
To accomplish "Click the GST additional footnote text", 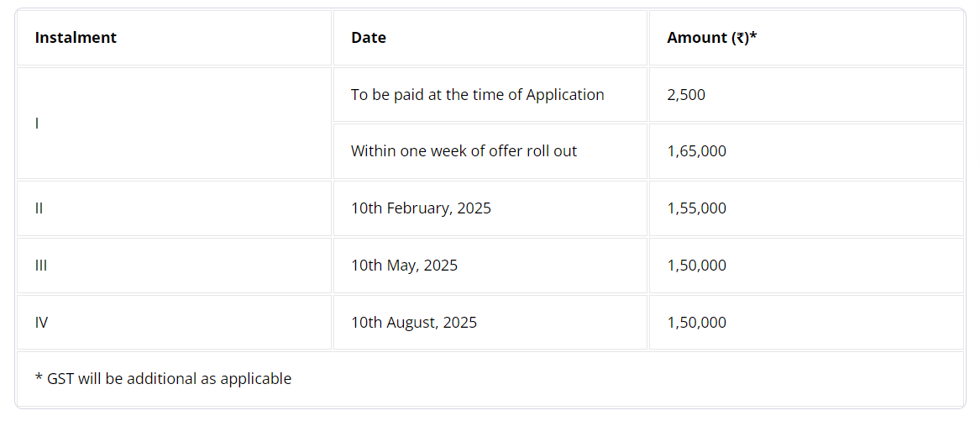I will tap(164, 378).
